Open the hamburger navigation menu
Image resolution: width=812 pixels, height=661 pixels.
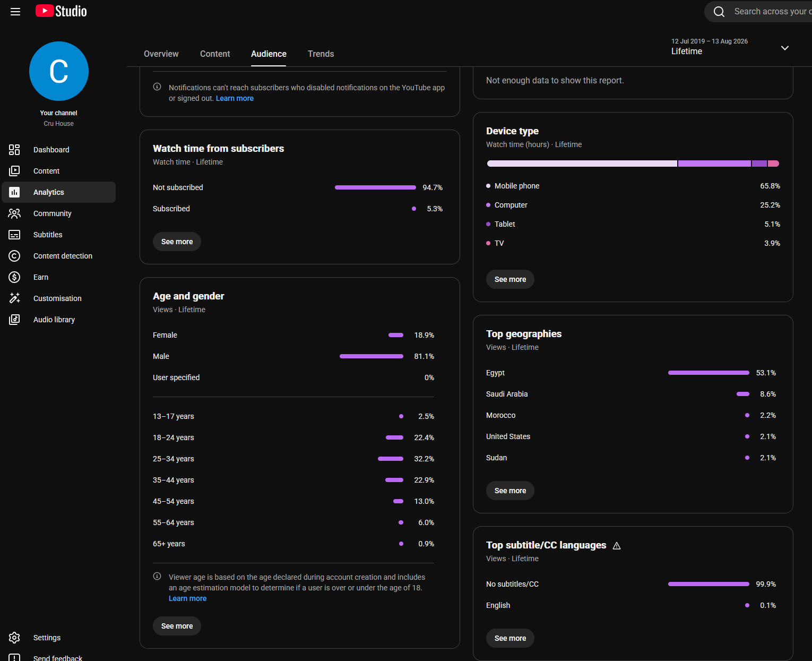(15, 11)
